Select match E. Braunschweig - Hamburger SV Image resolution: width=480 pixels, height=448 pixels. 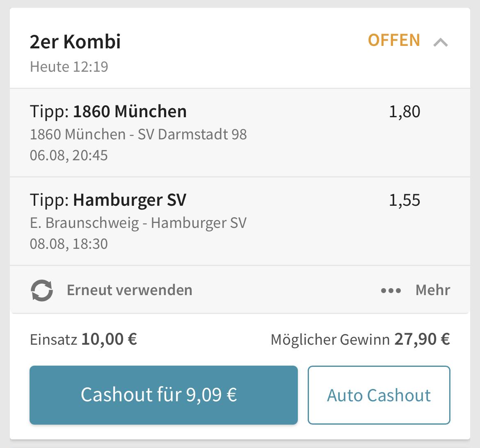138,223
